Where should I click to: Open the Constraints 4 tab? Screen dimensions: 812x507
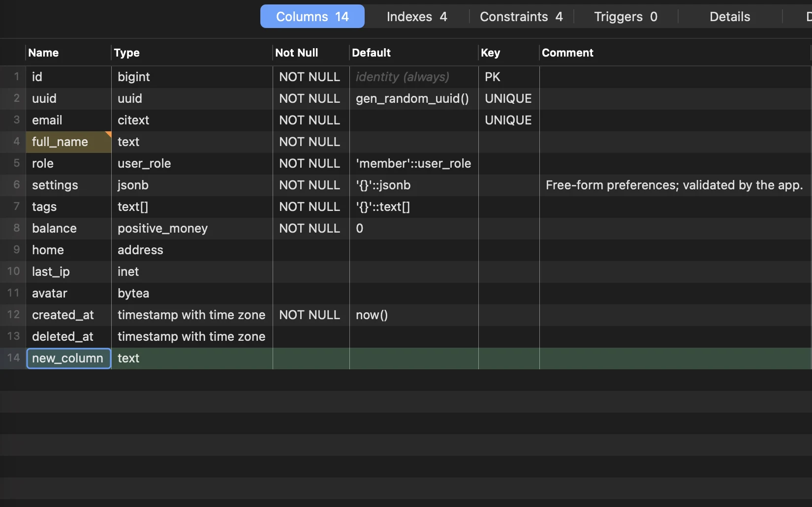pyautogui.click(x=521, y=17)
